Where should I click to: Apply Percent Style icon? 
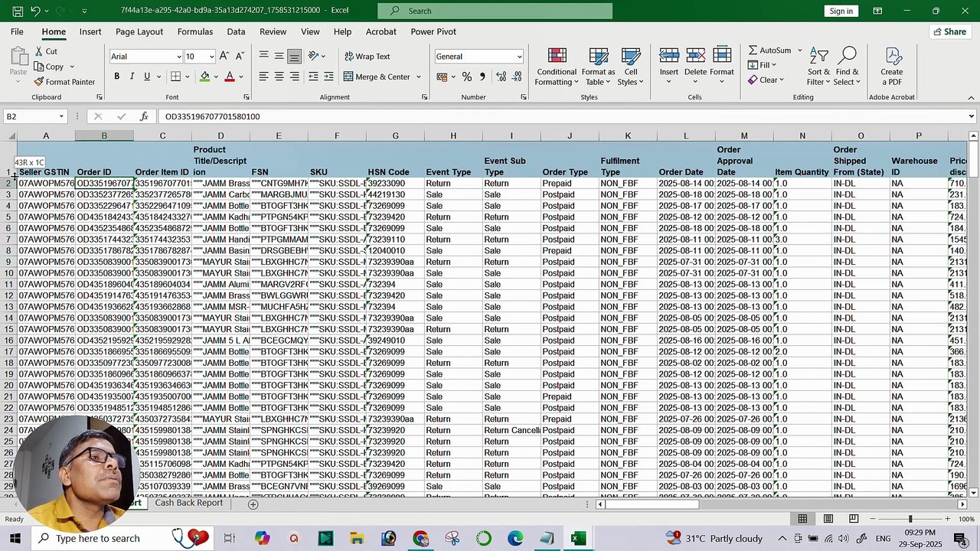466,77
